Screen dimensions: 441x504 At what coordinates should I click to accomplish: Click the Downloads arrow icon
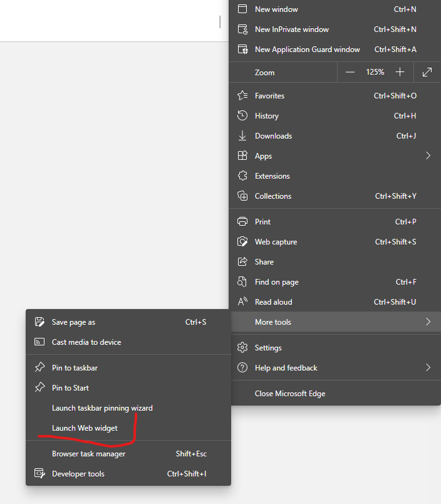click(x=242, y=135)
